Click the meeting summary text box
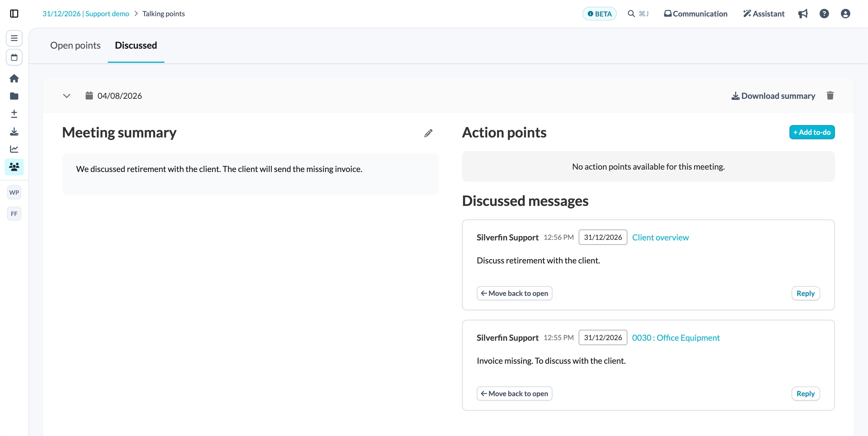Screen dimensions: 868x436 tap(250, 174)
